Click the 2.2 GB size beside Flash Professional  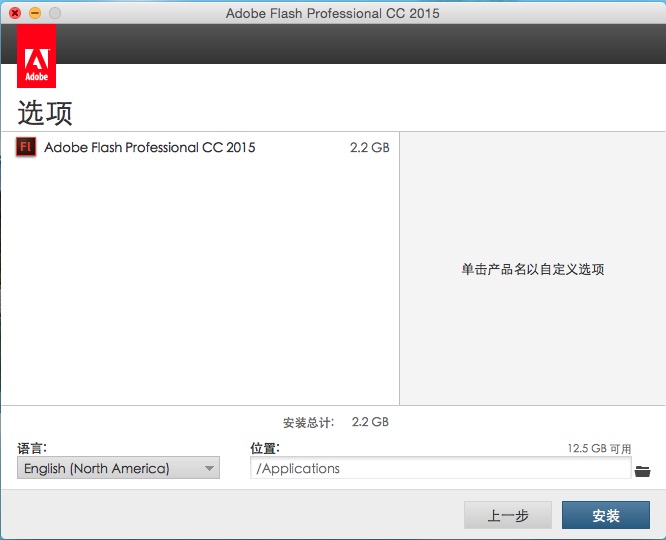[370, 147]
